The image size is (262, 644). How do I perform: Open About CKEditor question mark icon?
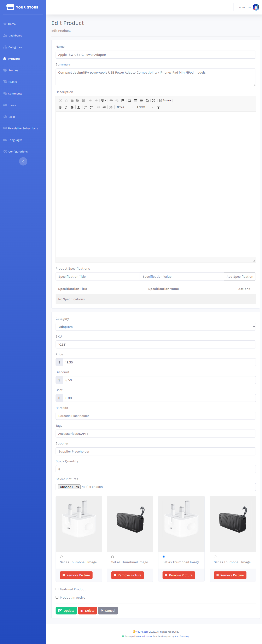point(158,107)
